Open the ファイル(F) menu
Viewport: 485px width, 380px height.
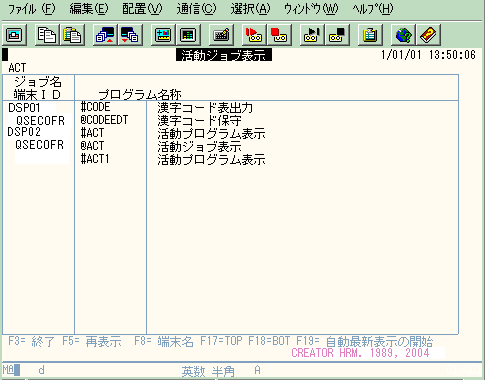pyautogui.click(x=31, y=9)
